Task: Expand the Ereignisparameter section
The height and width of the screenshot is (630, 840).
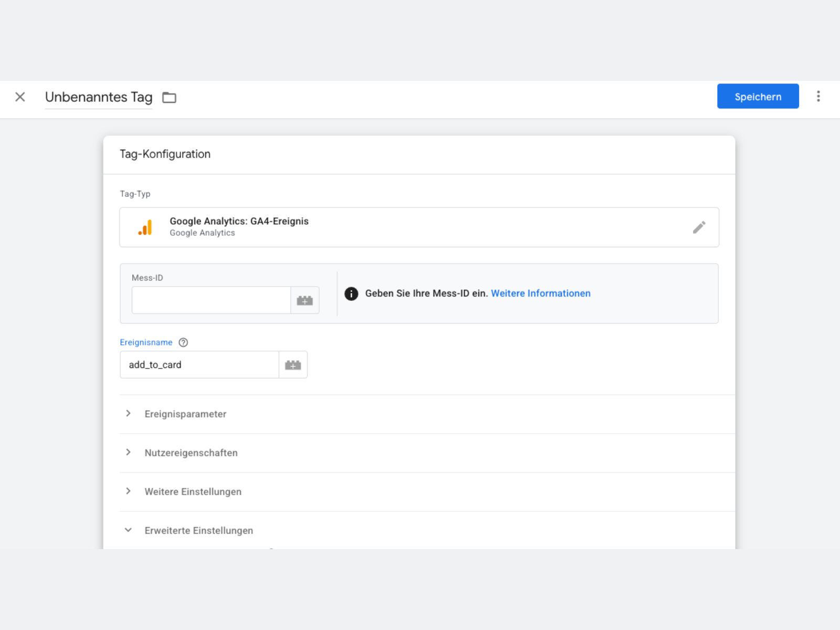Action: (427, 414)
